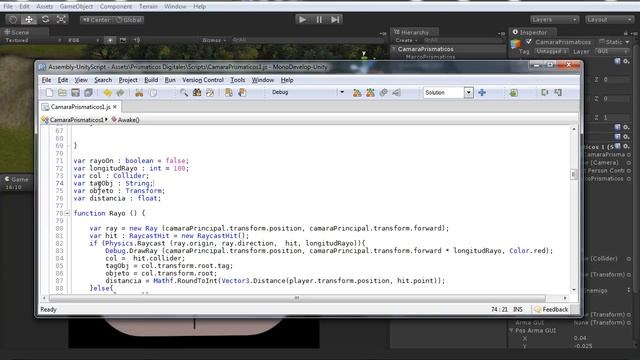Click Open File folder icon in MonoDevelop
The image size is (640, 360).
pos(62,93)
